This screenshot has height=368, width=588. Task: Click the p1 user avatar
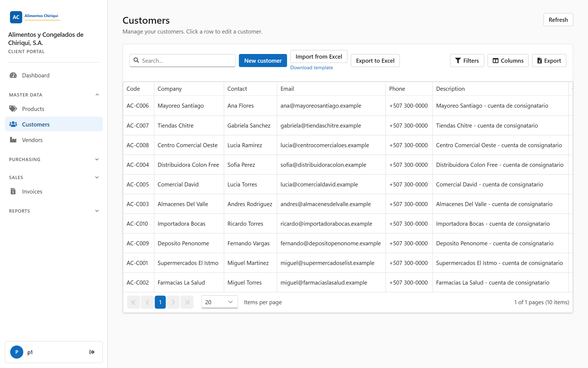17,352
